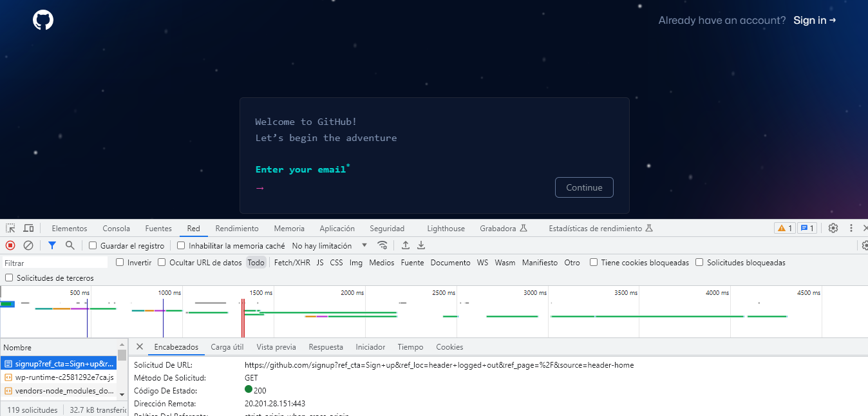The image size is (868, 416).
Task: Open the Fuentes tab
Action: coord(158,228)
